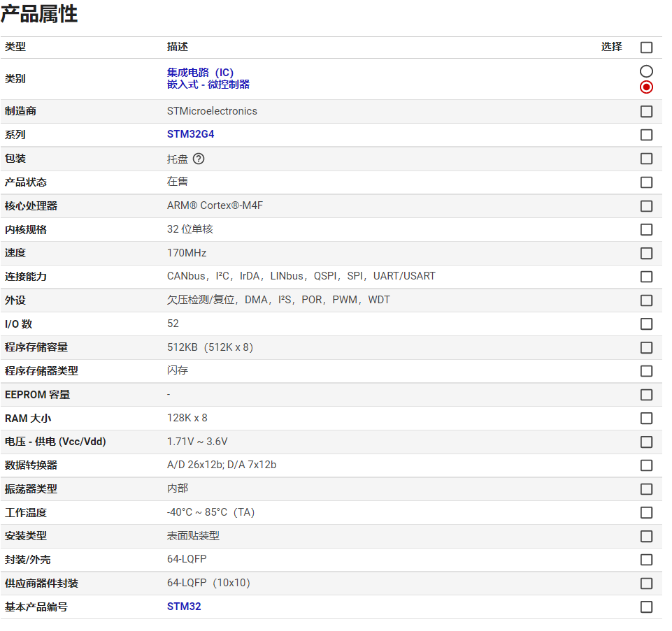The height and width of the screenshot is (631, 672).
Task: Toggle the select-all checkbox in header row
Action: point(646,48)
